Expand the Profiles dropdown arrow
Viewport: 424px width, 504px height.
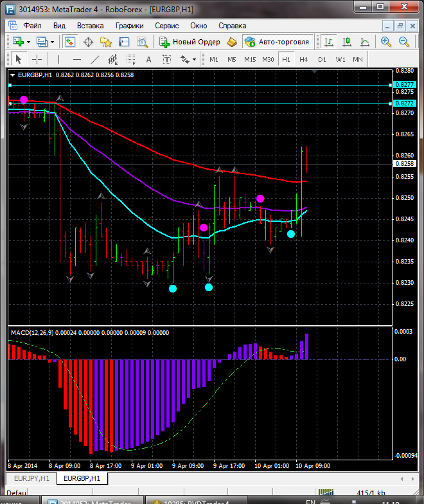coord(53,42)
